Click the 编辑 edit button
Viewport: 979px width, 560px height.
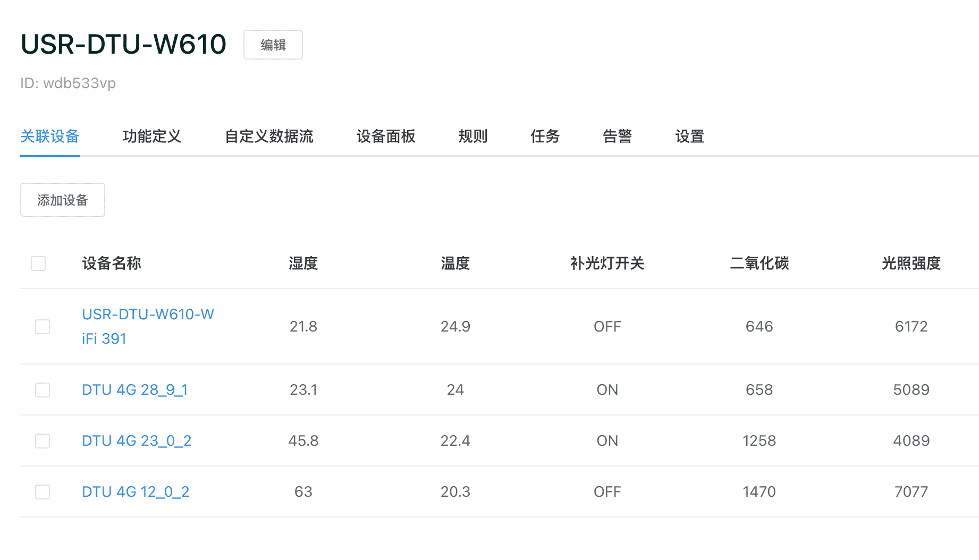click(x=273, y=45)
